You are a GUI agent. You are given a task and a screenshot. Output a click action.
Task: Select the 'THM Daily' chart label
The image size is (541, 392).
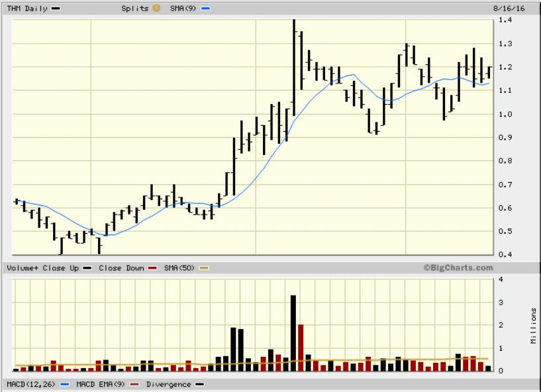click(27, 9)
